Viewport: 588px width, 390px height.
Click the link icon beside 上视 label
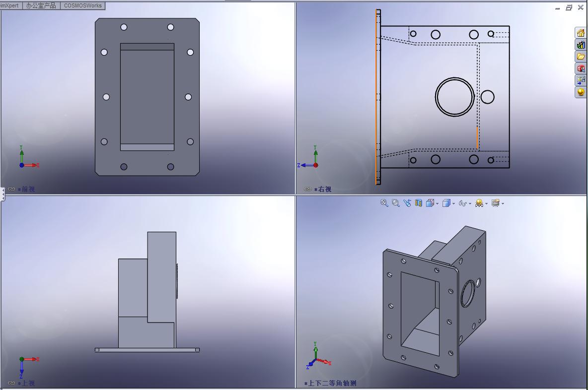11,383
